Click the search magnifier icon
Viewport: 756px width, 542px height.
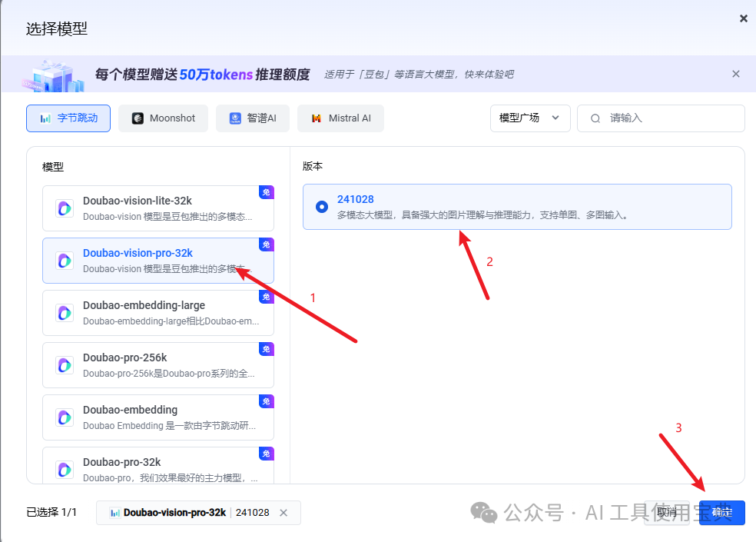coord(595,118)
